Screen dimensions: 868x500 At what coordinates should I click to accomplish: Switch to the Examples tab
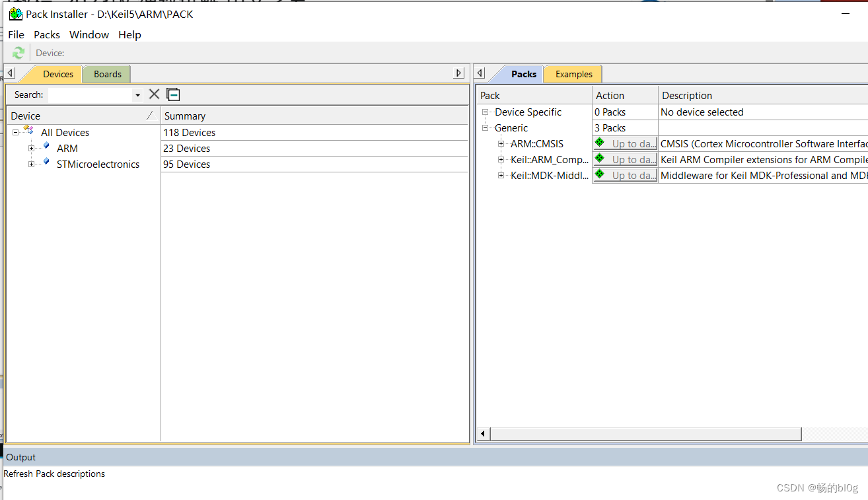[x=573, y=74]
